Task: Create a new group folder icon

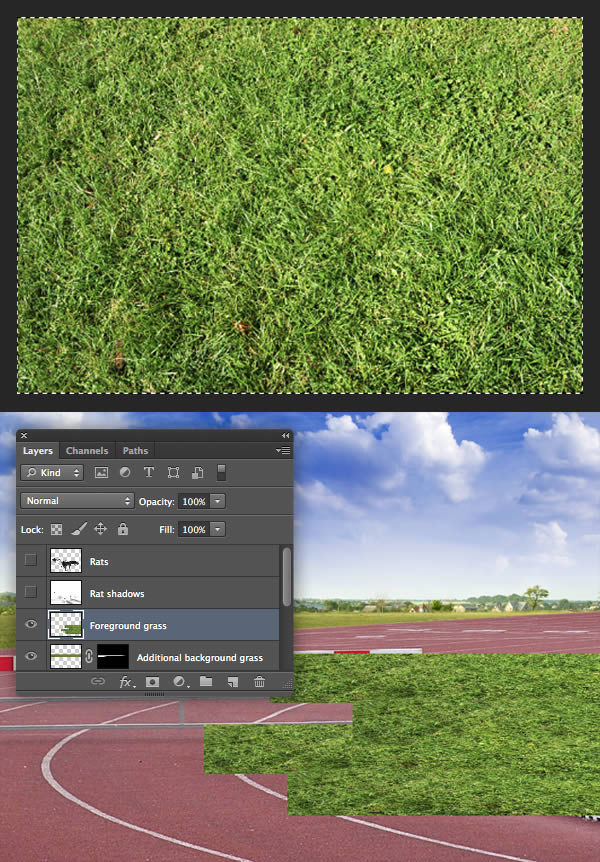Action: click(206, 682)
